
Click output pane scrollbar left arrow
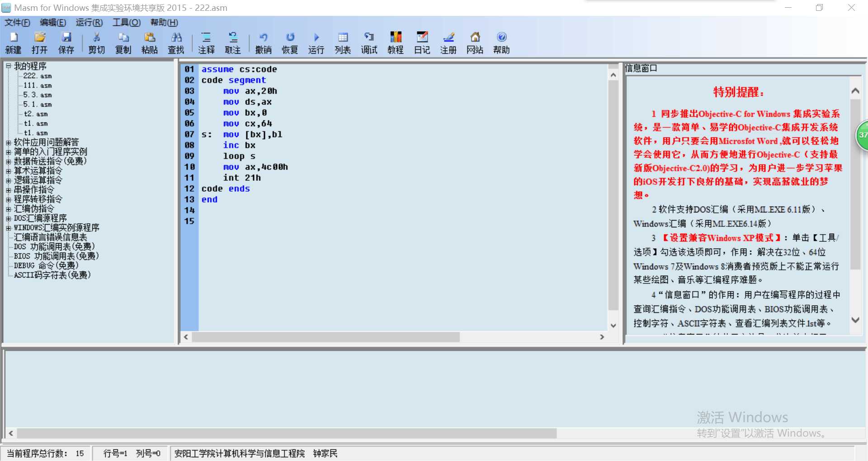point(11,433)
